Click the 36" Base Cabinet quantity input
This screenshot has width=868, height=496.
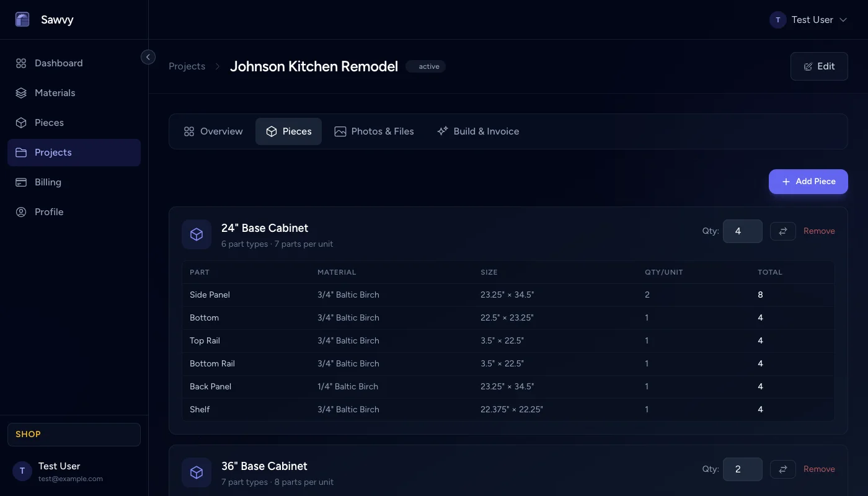point(742,469)
